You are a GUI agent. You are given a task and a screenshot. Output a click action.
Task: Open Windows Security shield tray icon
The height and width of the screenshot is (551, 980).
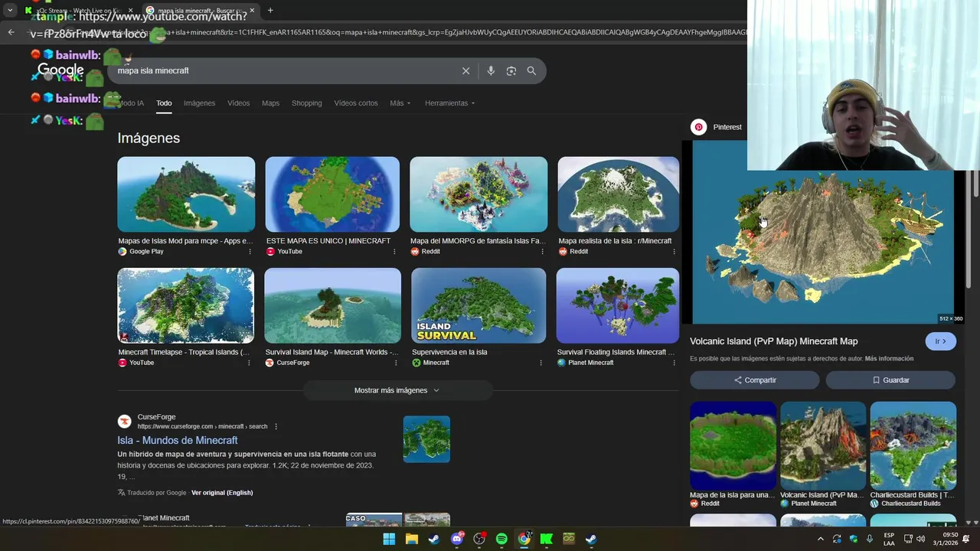(854, 539)
